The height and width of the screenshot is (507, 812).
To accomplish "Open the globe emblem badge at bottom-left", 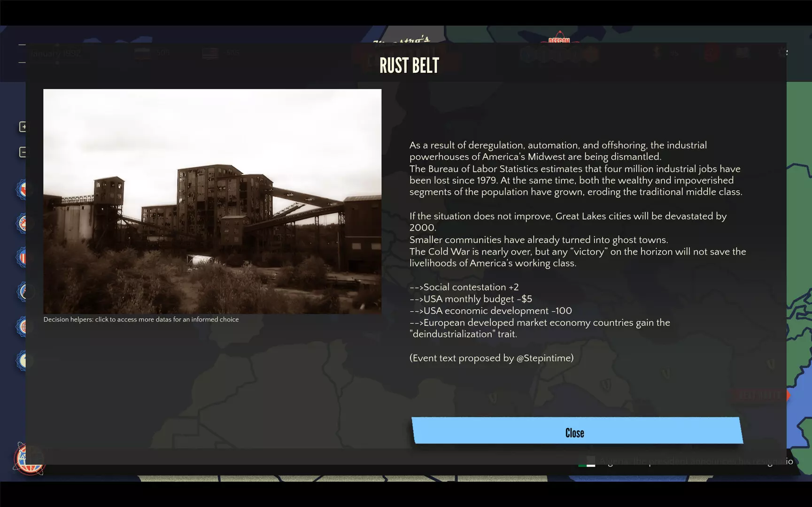I will coord(29,459).
